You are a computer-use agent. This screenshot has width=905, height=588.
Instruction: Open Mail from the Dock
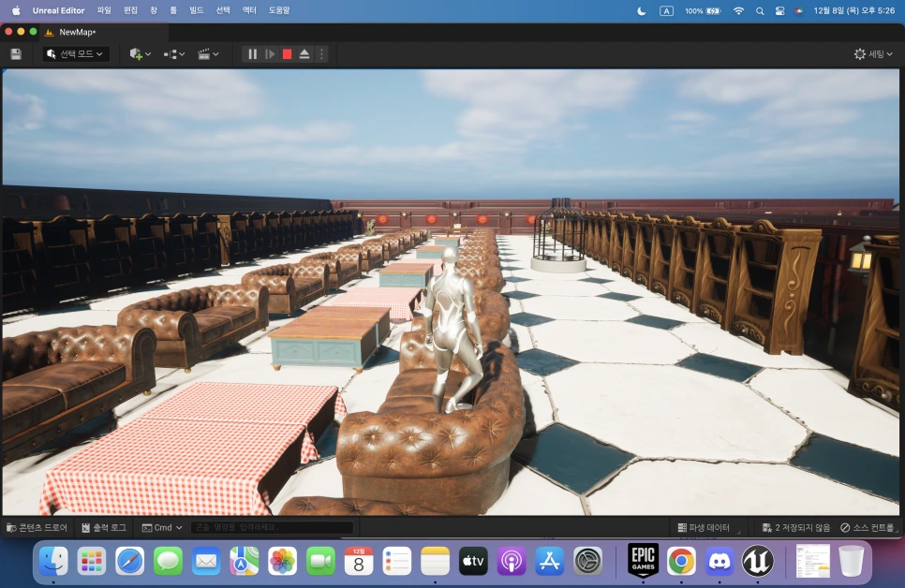pos(206,561)
